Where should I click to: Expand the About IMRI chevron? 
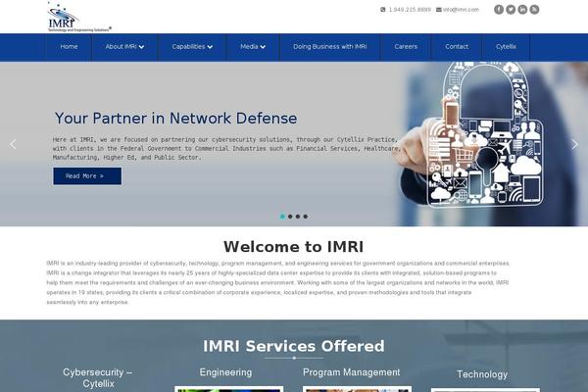[x=141, y=47]
